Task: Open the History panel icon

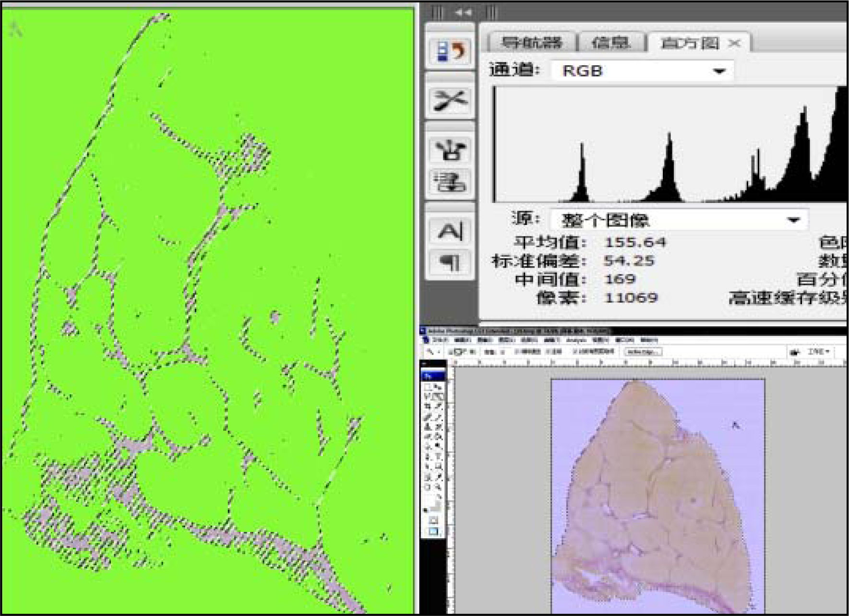Action: click(x=450, y=50)
